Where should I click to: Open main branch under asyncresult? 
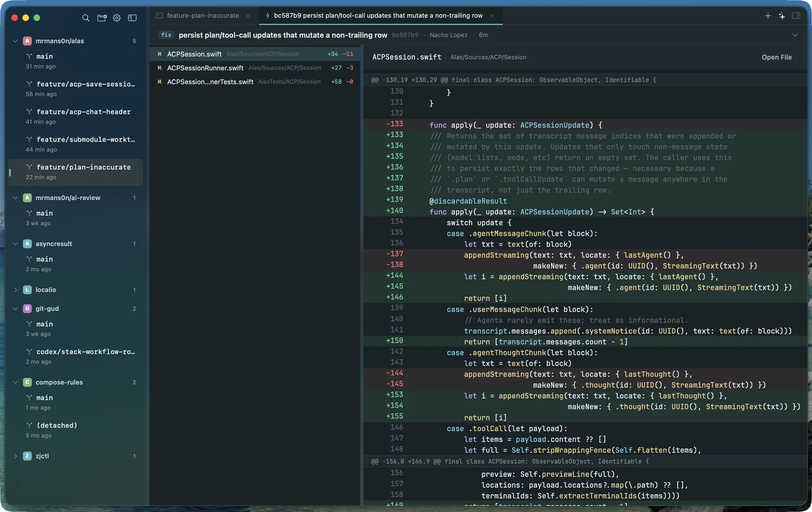(x=75, y=264)
